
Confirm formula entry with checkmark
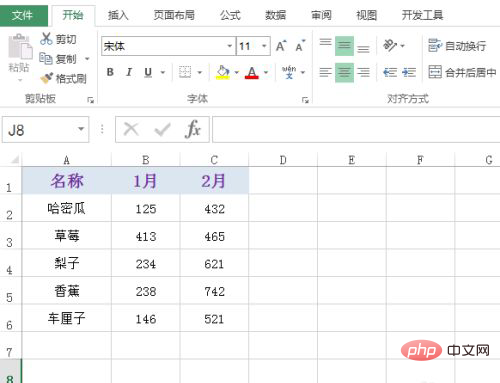click(x=162, y=129)
